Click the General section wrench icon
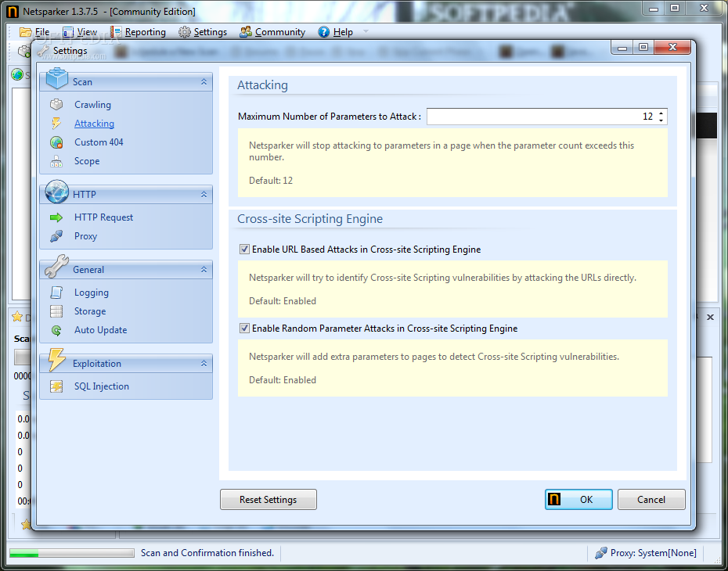The width and height of the screenshot is (728, 571). 56,266
